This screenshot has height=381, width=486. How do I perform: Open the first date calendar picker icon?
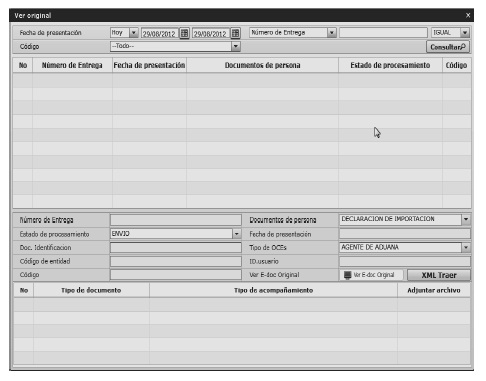[184, 33]
